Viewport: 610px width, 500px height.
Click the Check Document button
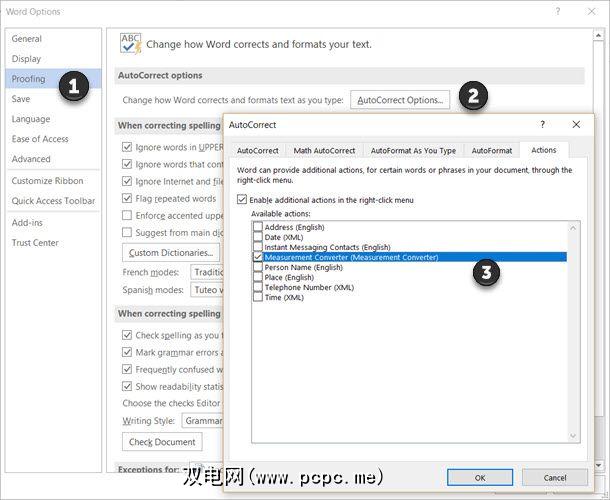point(162,442)
